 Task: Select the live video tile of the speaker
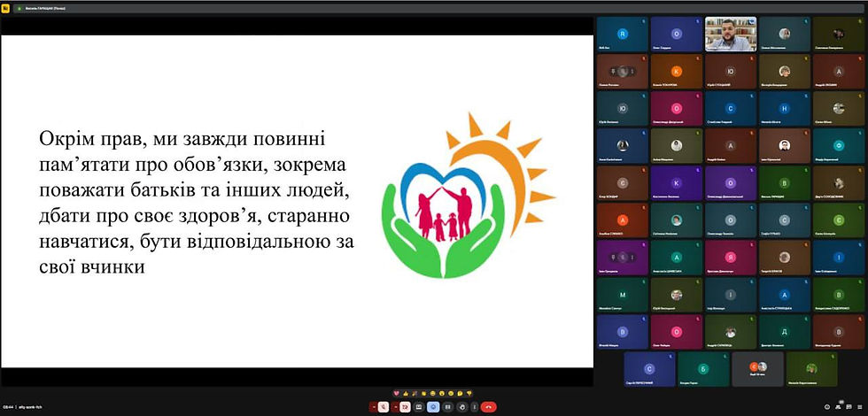(x=730, y=35)
